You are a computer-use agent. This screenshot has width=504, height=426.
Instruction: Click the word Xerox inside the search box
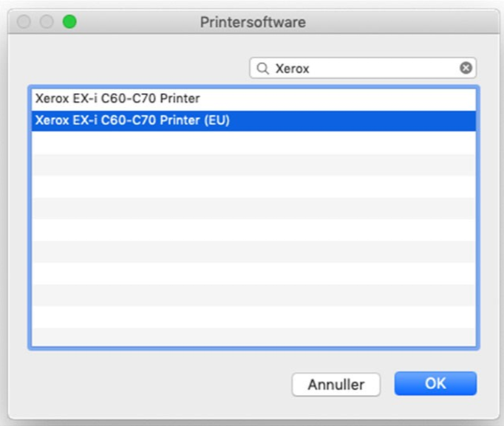292,69
